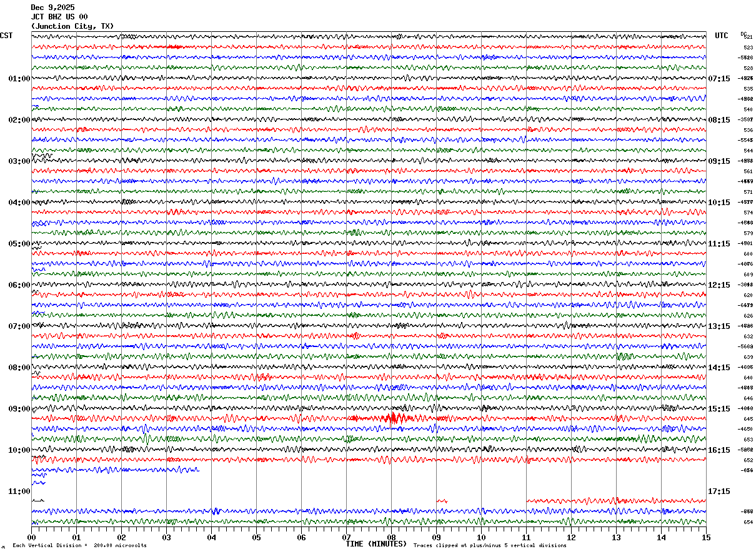
Task: Click the CST timezone label
Action: click(x=6, y=36)
